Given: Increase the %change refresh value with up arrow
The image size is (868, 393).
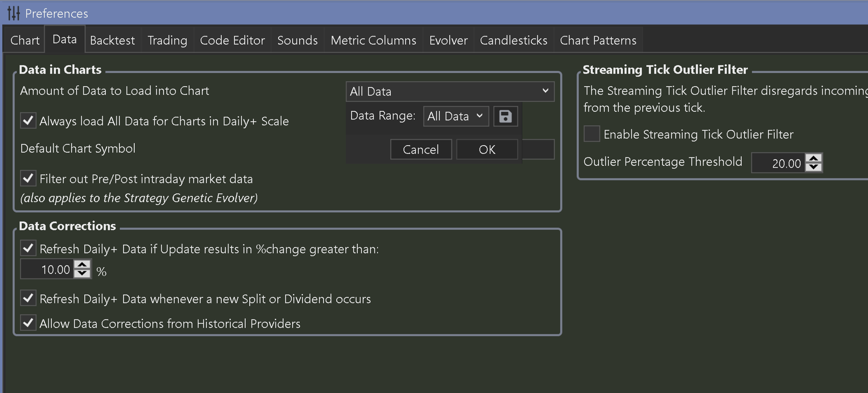Looking at the screenshot, I should click(82, 265).
